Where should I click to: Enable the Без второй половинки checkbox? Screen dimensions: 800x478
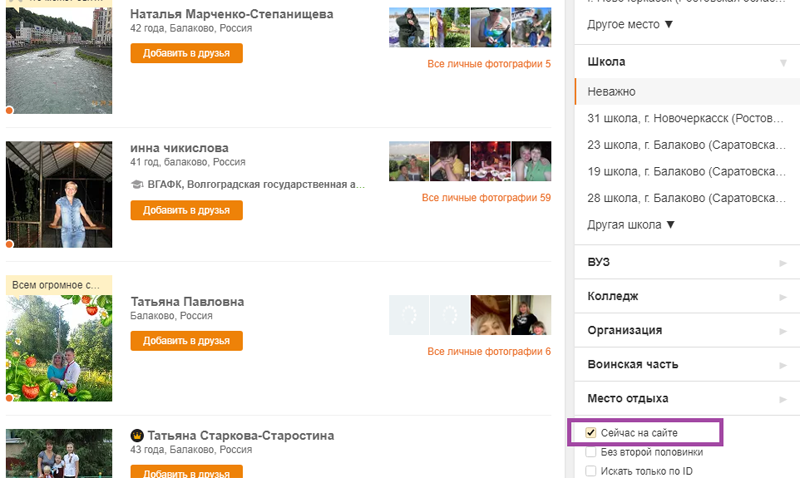point(591,452)
